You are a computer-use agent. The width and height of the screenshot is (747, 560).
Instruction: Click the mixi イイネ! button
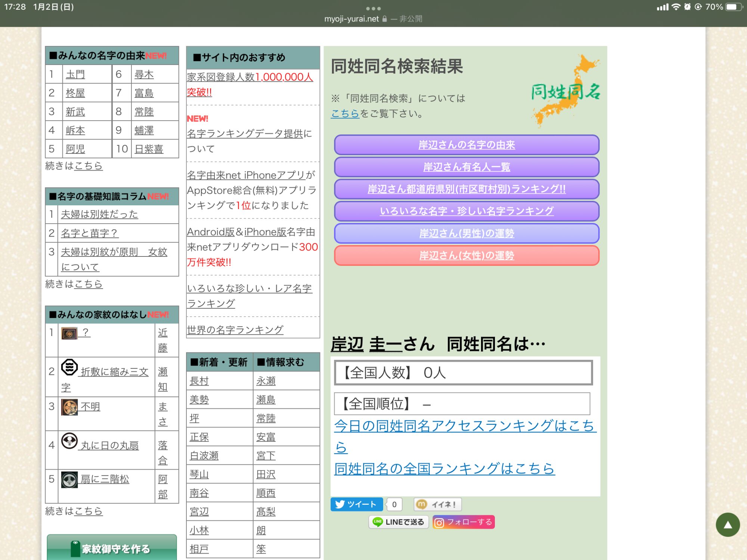point(437,504)
